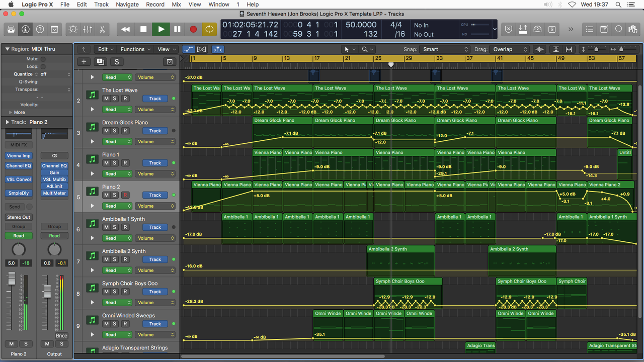Click the global Solo S button in track header
Screen dimensions: 644x362
click(117, 62)
